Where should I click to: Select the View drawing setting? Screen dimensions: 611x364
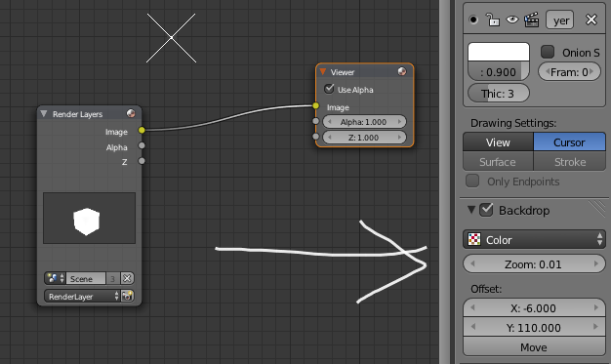(498, 142)
